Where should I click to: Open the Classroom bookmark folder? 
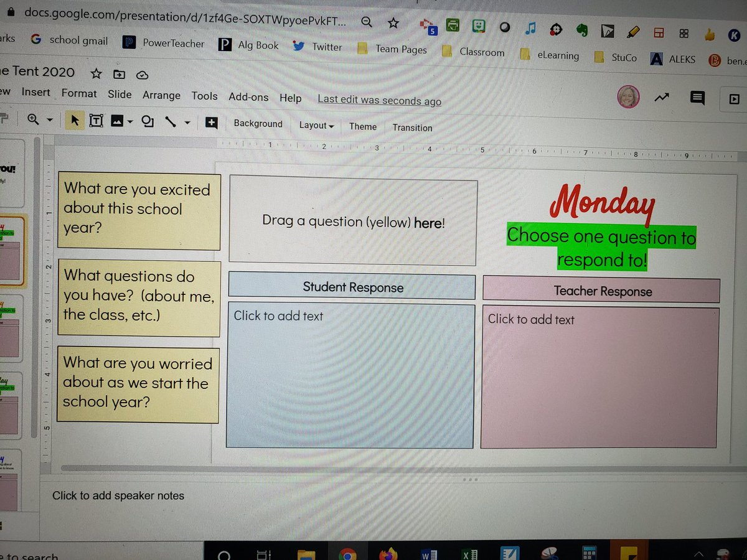click(x=473, y=51)
